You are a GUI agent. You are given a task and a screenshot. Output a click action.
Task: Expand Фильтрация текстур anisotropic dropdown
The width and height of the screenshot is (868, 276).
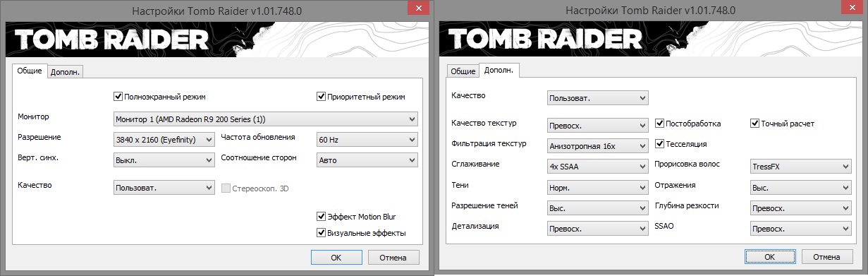[598, 146]
